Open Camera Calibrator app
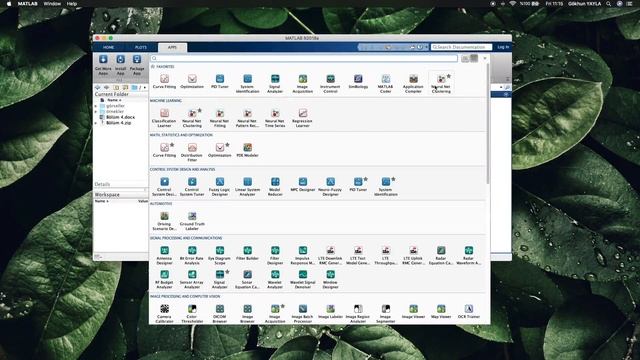The width and height of the screenshot is (640, 360). (x=164, y=313)
